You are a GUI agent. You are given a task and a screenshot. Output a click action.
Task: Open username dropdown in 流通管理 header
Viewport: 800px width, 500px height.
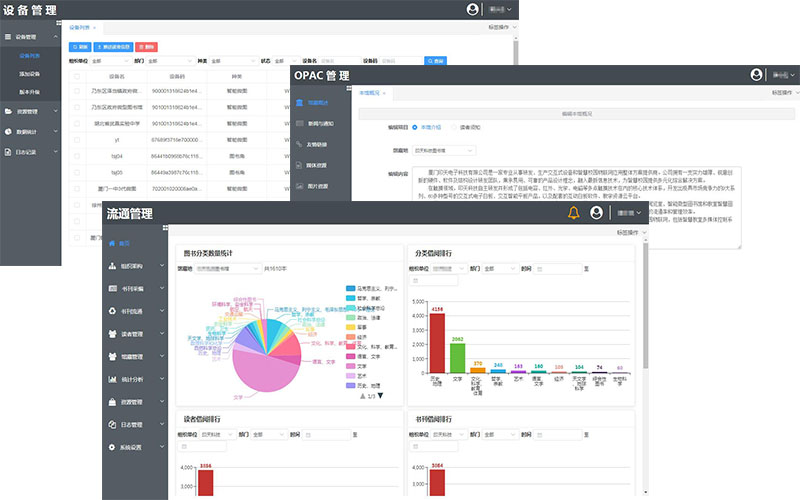(x=629, y=213)
